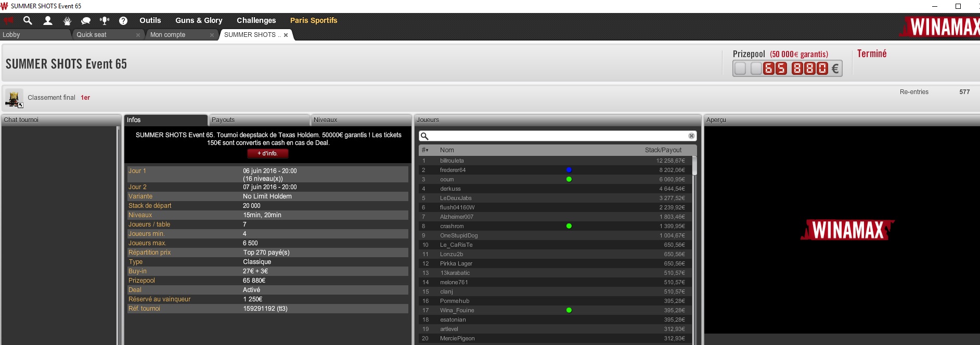Click Répartition prix value Top 270 payé(s)
The width and height of the screenshot is (980, 345).
pos(266,253)
